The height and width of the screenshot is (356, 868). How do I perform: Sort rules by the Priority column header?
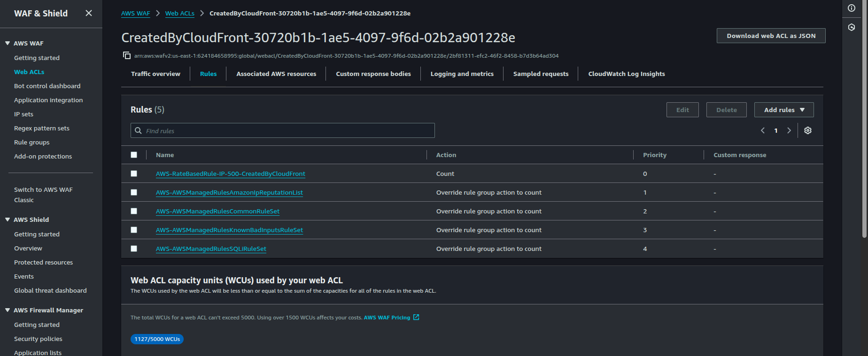pos(655,155)
